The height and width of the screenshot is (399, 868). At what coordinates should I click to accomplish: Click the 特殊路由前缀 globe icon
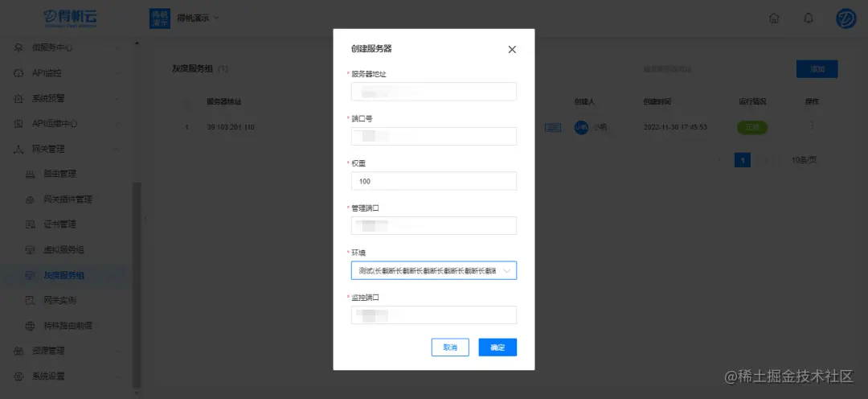(x=31, y=326)
